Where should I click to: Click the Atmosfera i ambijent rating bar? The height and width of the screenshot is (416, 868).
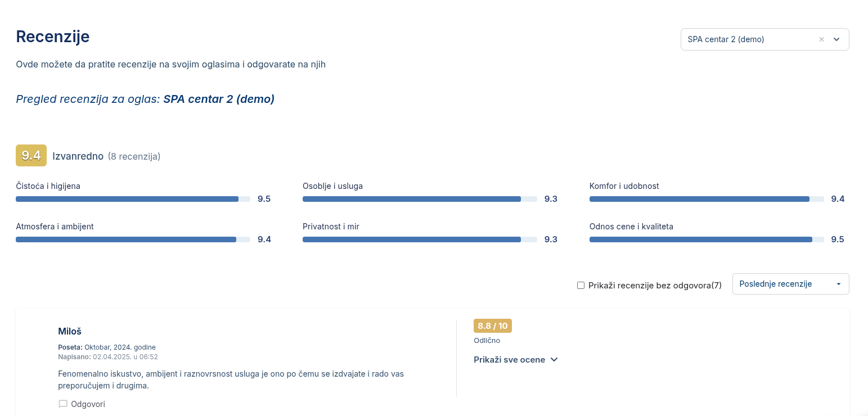pos(133,239)
